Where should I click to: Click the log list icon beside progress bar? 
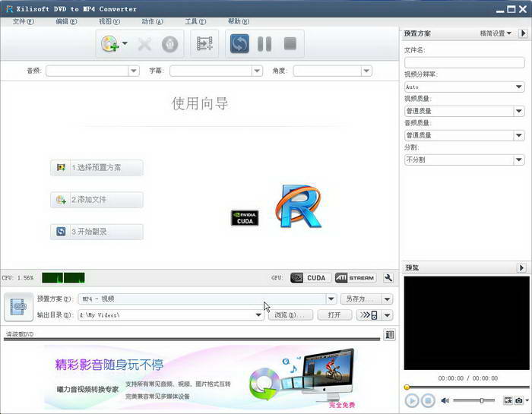pyautogui.click(x=390, y=335)
